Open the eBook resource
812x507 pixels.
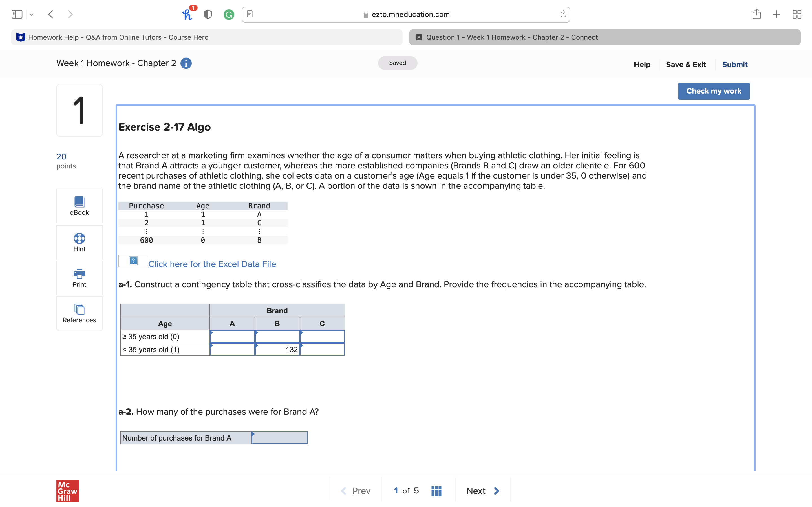coord(79,206)
